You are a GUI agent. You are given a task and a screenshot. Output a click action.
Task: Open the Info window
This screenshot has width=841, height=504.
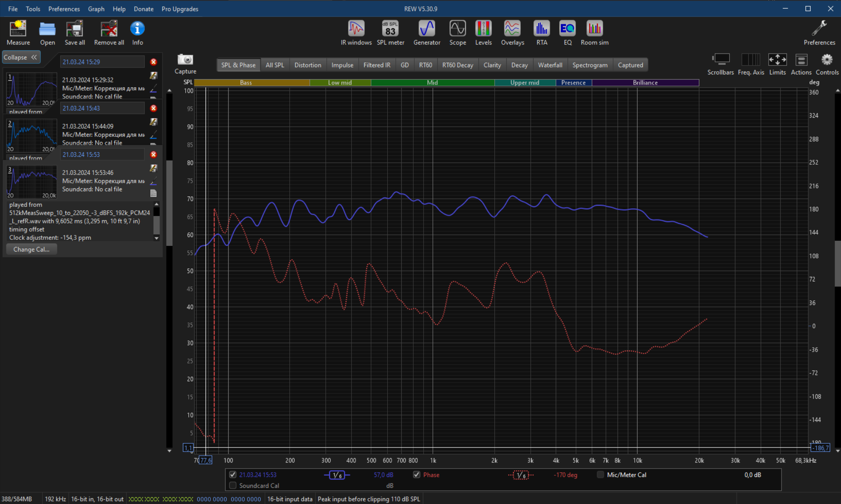click(137, 33)
